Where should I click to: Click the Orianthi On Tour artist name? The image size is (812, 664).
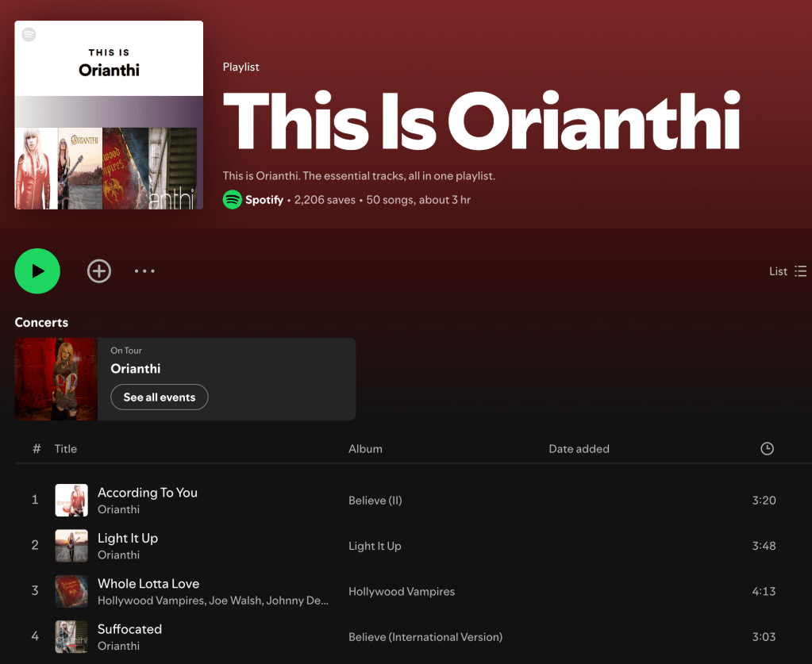pos(136,368)
